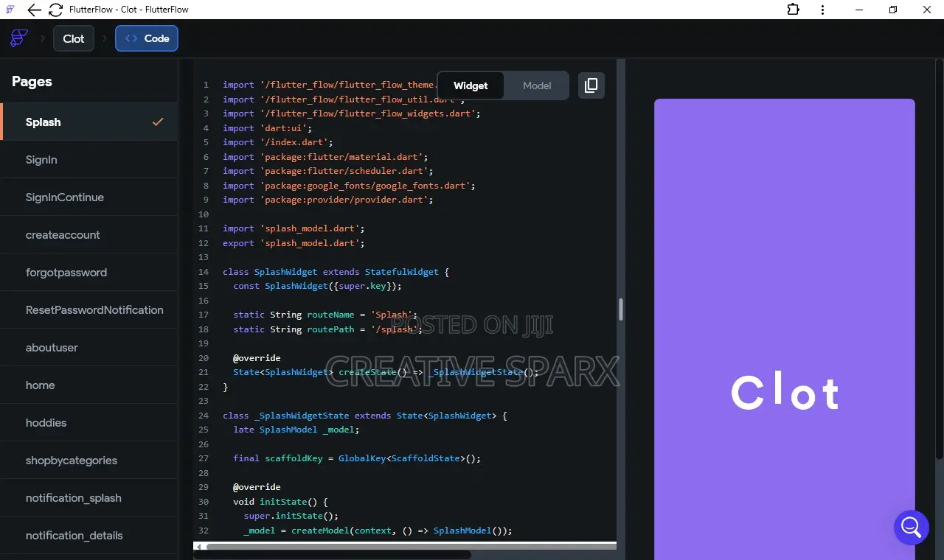
Task: Click the 'final scaffoldKey' code line
Action: 357,458
